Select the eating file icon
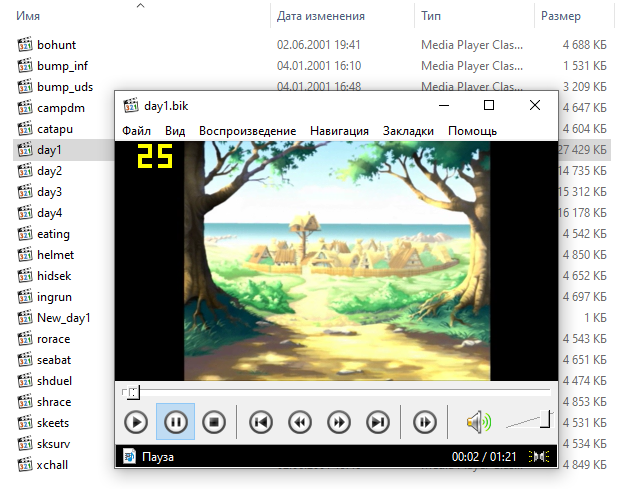The width and height of the screenshot is (621, 489). (25, 233)
